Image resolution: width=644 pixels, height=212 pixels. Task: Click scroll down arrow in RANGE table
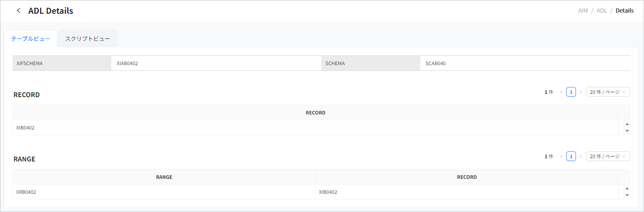point(627,195)
